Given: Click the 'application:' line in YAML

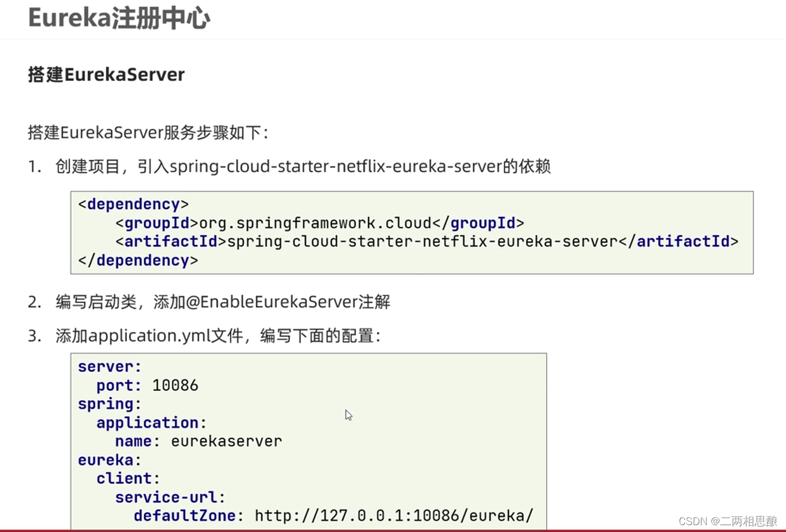Looking at the screenshot, I should (x=152, y=423).
